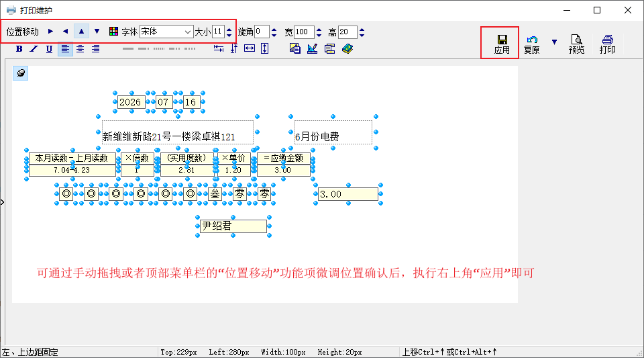Click the canvas corner tool icon
Image resolution: width=644 pixels, height=358 pixels.
point(21,73)
